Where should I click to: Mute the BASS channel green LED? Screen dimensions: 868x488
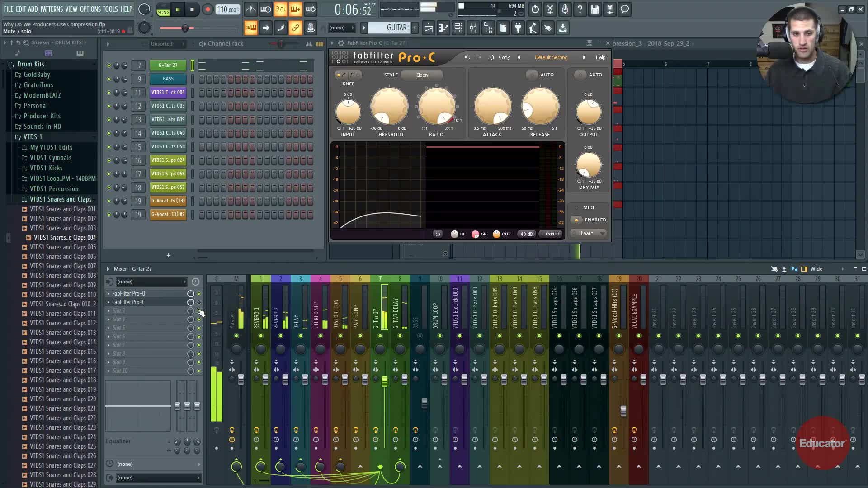pyautogui.click(x=108, y=79)
